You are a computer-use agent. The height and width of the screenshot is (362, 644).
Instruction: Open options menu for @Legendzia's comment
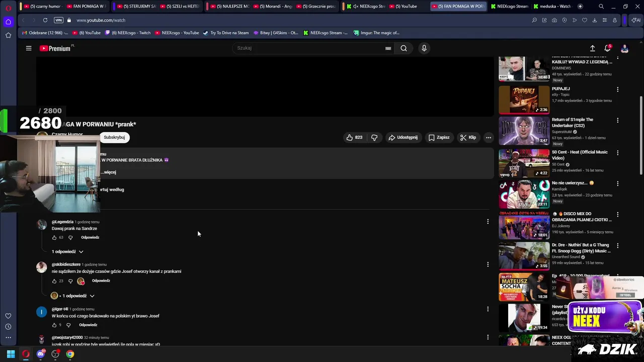click(488, 221)
